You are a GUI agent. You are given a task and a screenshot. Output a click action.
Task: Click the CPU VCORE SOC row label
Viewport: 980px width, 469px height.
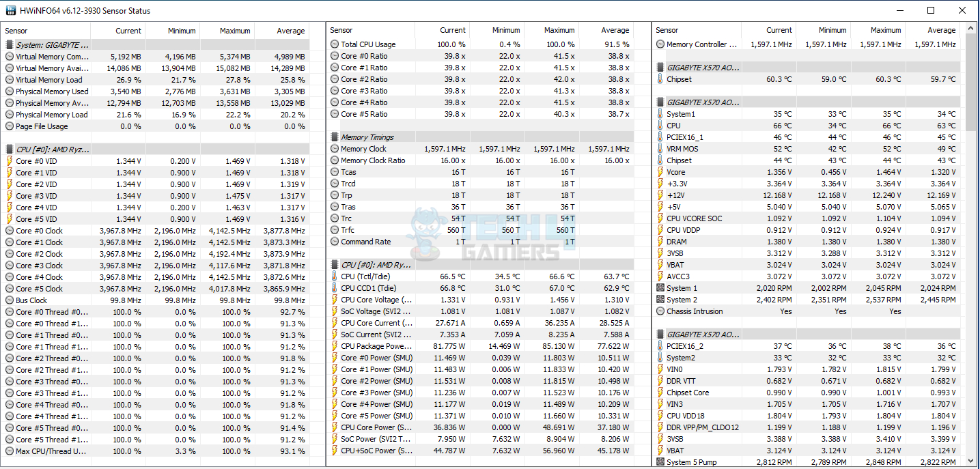(x=694, y=218)
